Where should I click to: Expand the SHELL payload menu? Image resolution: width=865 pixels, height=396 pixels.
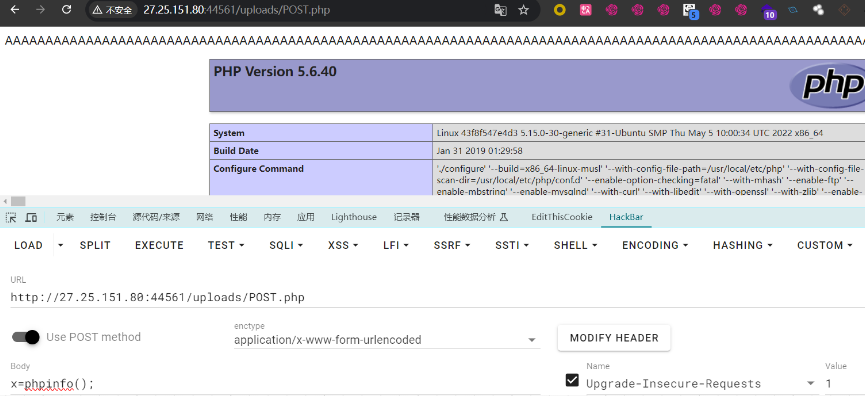576,245
